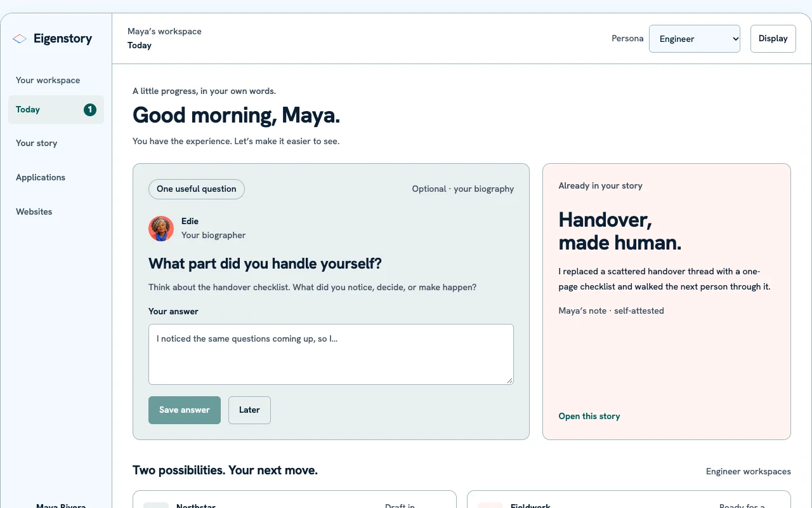Screen dimensions: 812x508
Task: Postpone the question with Later
Action: pyautogui.click(x=249, y=410)
